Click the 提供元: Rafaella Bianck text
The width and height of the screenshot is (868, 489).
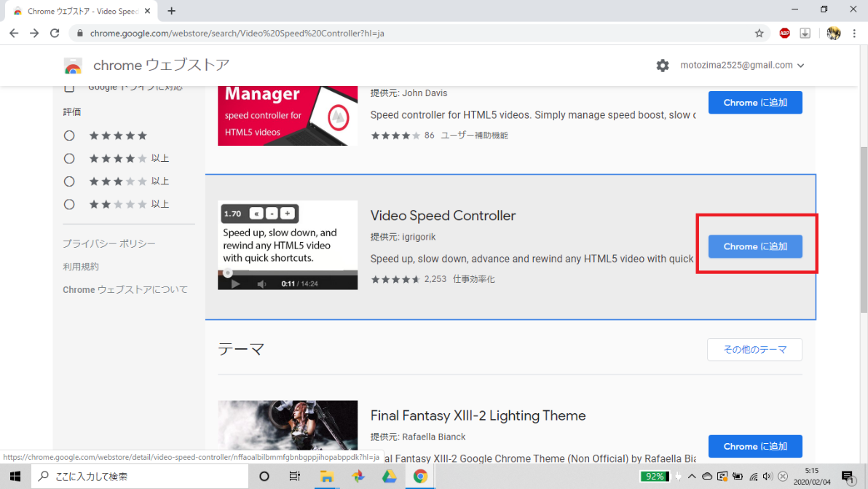coord(418,437)
